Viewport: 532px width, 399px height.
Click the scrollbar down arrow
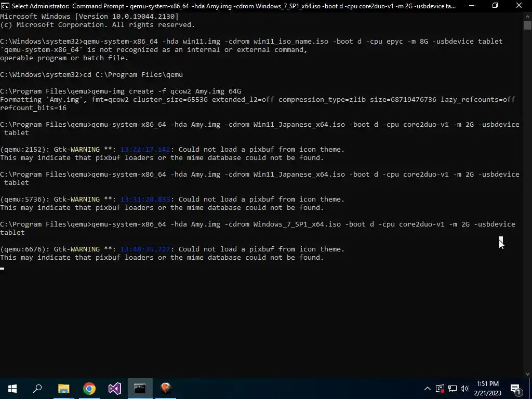[527, 374]
